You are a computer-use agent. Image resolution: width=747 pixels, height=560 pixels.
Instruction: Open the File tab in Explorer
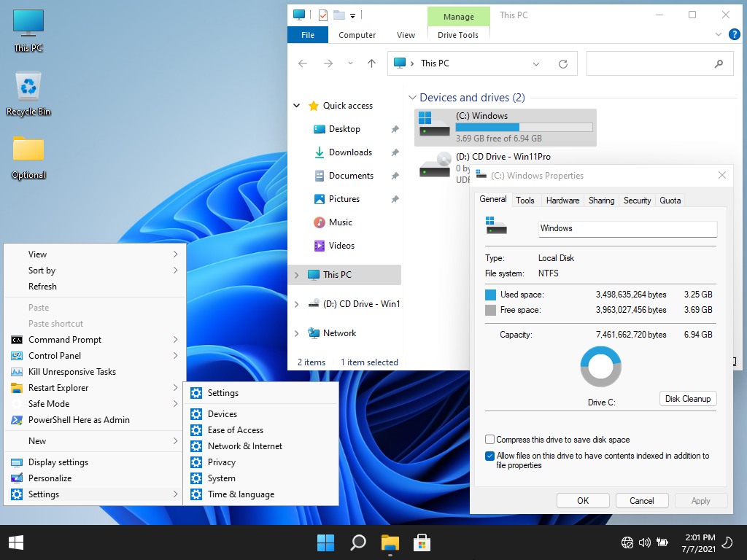(x=308, y=35)
